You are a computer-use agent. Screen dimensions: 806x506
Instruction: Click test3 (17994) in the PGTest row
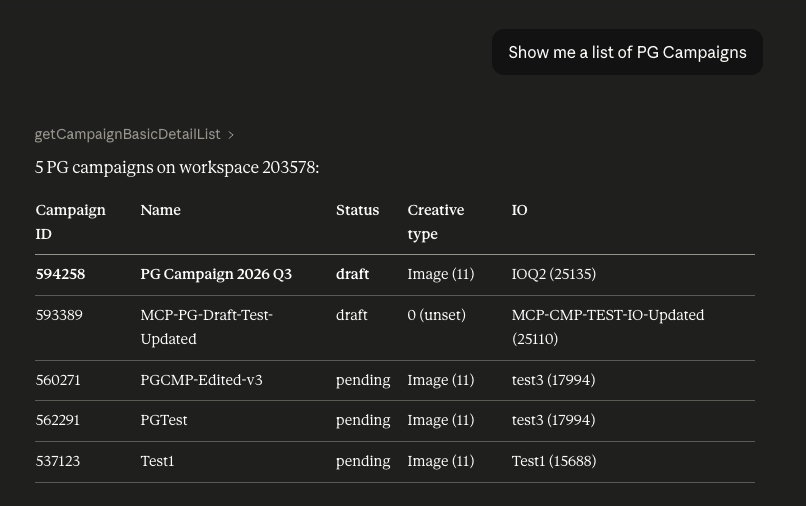553,420
